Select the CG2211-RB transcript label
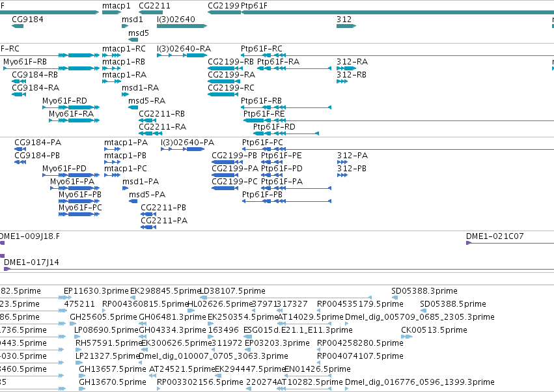 point(162,114)
